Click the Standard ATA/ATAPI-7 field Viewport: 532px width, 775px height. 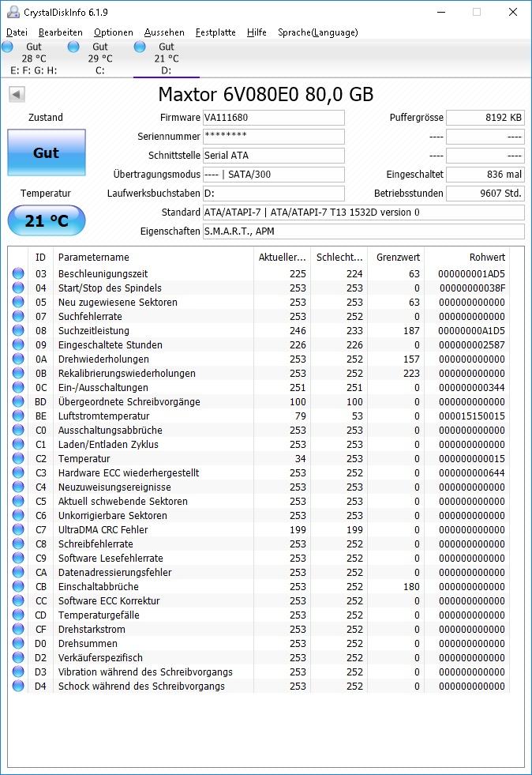pyautogui.click(x=364, y=212)
